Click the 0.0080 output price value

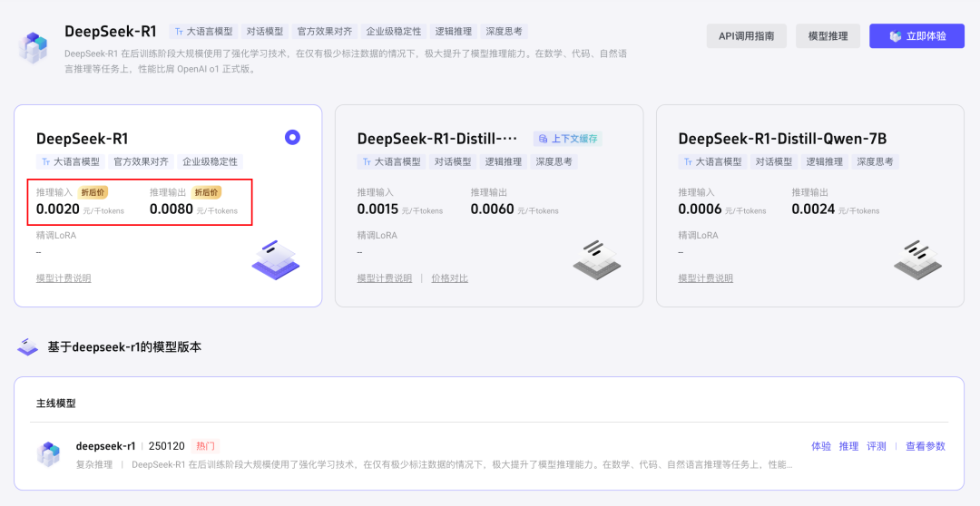click(171, 209)
